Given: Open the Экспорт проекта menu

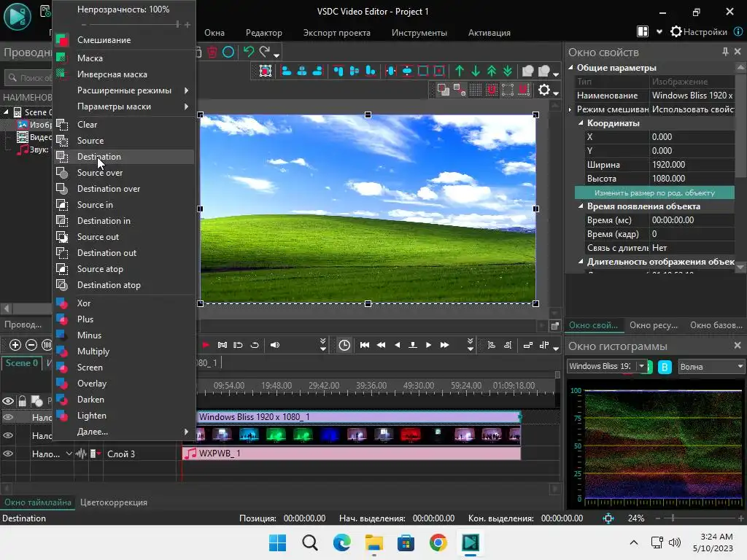Looking at the screenshot, I should [x=336, y=32].
